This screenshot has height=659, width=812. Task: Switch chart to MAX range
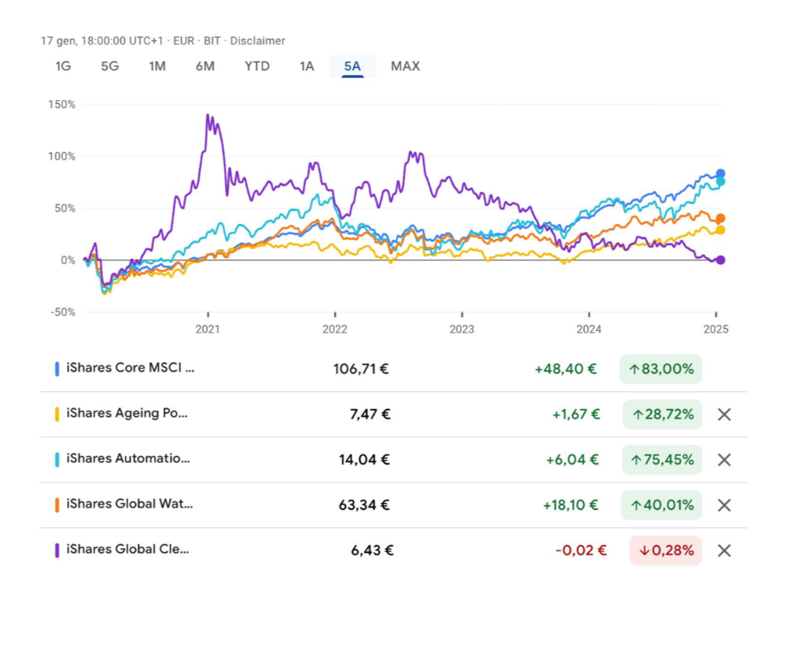(x=405, y=66)
